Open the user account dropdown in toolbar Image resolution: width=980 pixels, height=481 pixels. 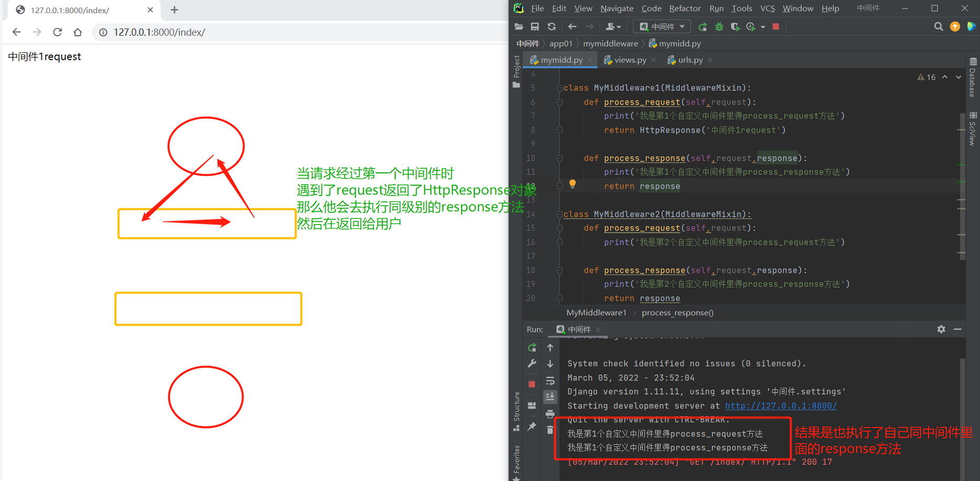pos(613,27)
